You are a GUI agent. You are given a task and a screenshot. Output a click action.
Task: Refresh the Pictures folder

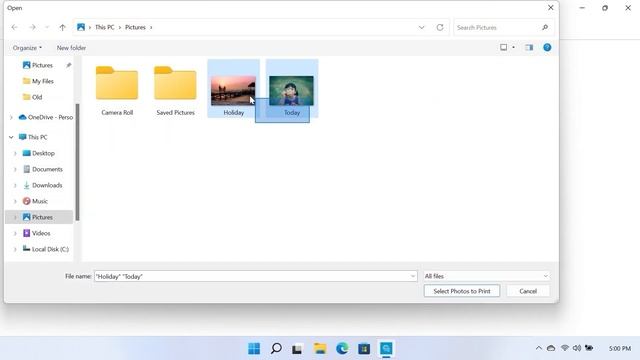[440, 27]
